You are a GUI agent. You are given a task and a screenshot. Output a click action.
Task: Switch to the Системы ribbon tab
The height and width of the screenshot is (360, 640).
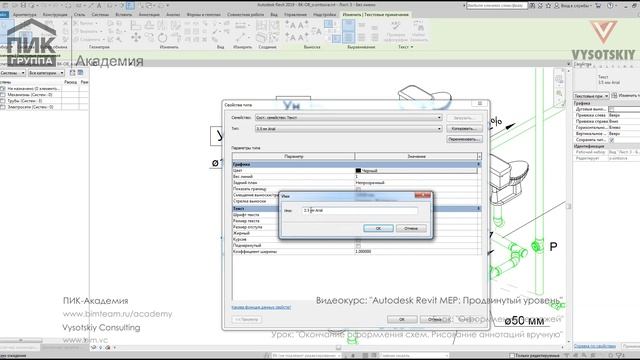(x=100, y=14)
